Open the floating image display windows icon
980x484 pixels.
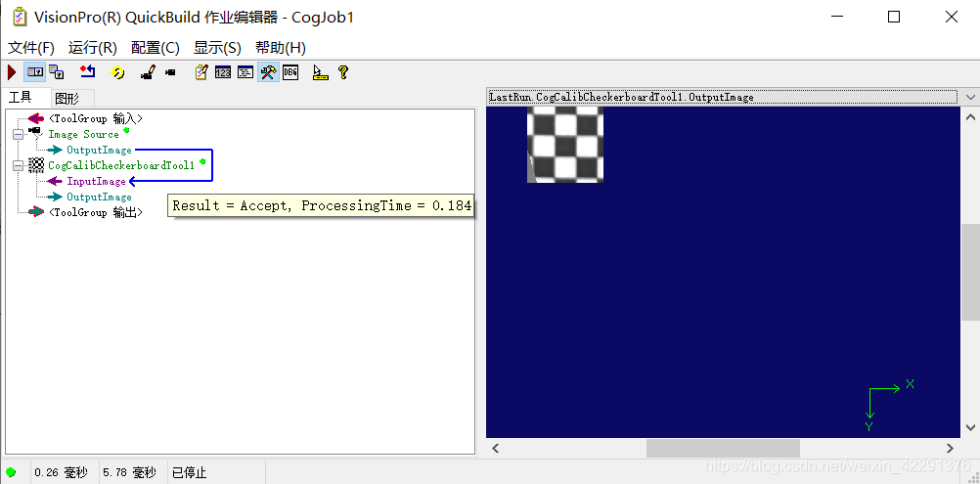coord(57,72)
